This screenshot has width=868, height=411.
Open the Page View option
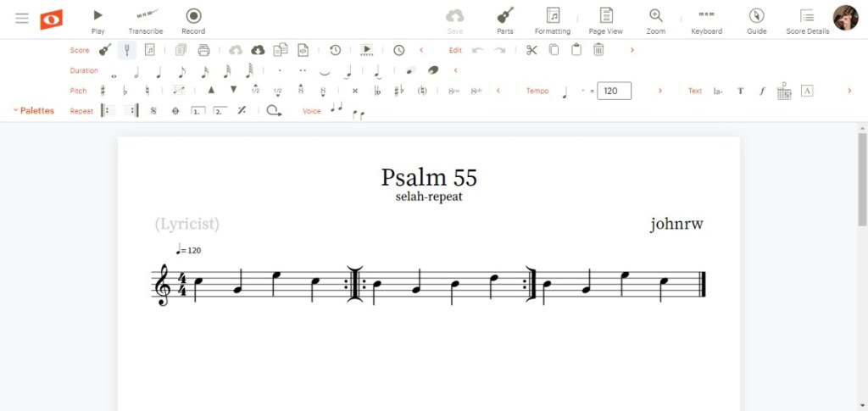coord(605,20)
